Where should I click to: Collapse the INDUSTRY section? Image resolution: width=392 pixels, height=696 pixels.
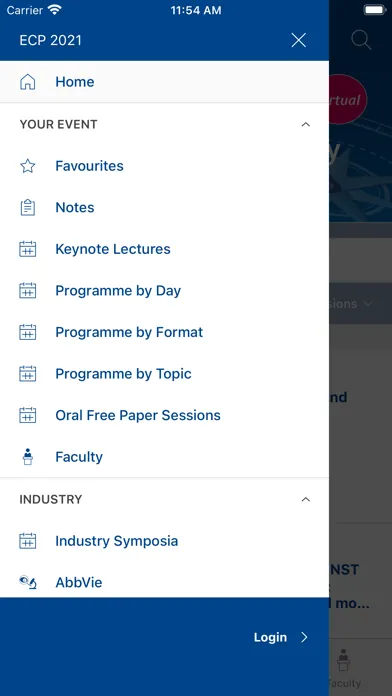pos(305,499)
